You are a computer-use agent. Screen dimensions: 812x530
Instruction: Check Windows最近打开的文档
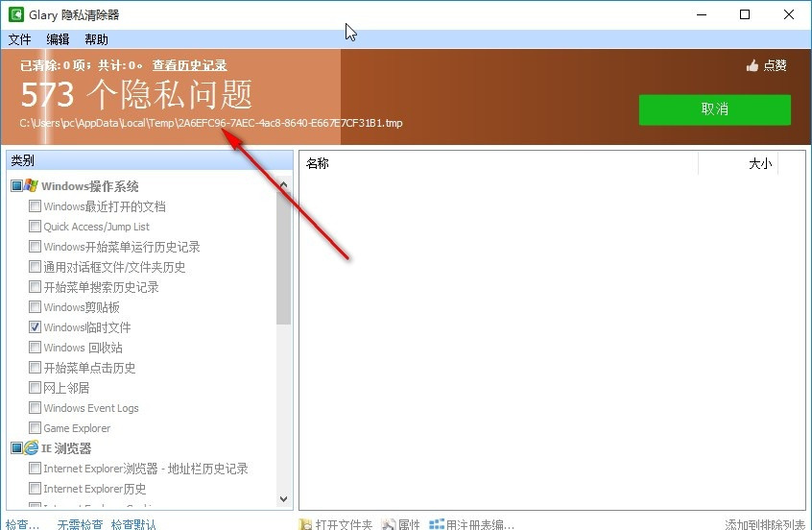pos(35,205)
